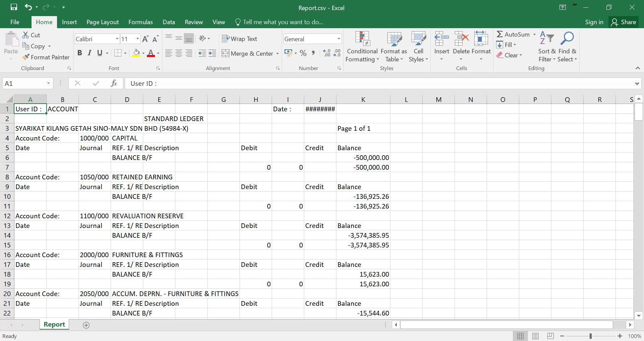This screenshot has height=341, width=644.
Task: Switch to the Page Layout tab
Action: pos(102,22)
